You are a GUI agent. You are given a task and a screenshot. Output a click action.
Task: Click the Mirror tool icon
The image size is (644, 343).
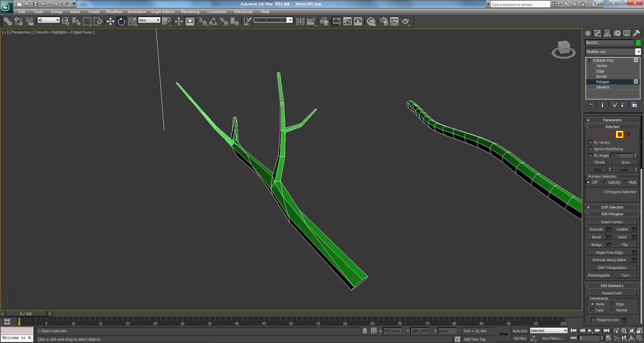(x=300, y=21)
